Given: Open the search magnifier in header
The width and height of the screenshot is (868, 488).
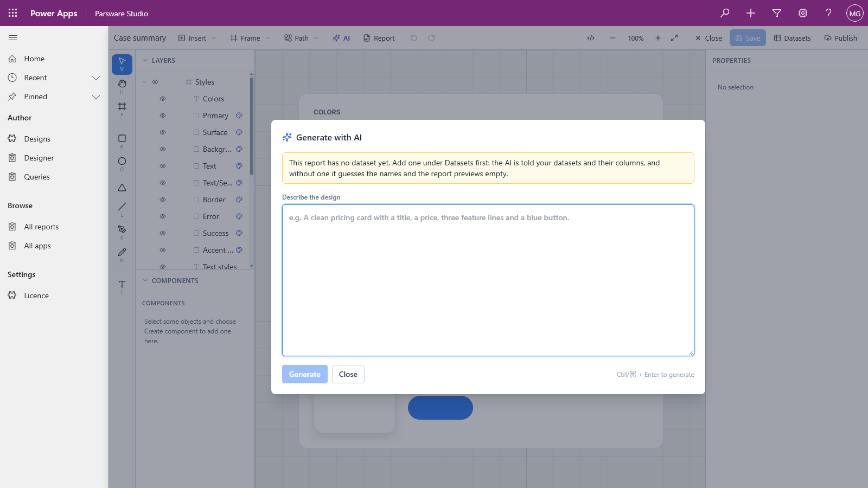Looking at the screenshot, I should click(725, 13).
